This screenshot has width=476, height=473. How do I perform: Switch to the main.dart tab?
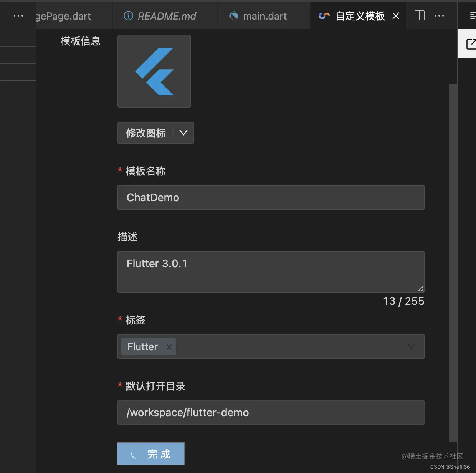pos(265,16)
